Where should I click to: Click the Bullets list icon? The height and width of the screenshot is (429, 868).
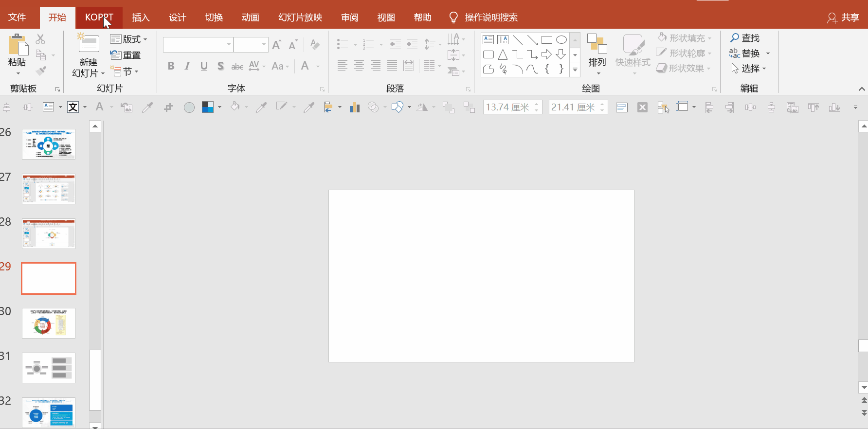(343, 44)
